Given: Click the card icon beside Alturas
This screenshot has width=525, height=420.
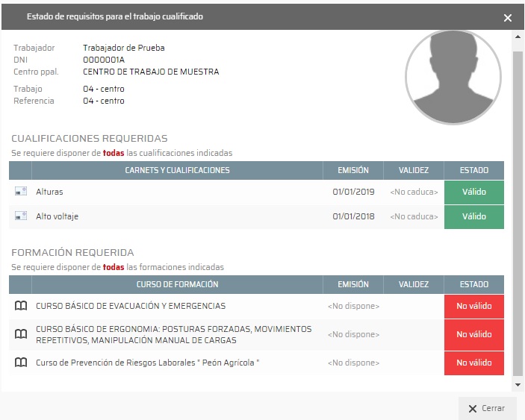Looking at the screenshot, I should [21, 192].
